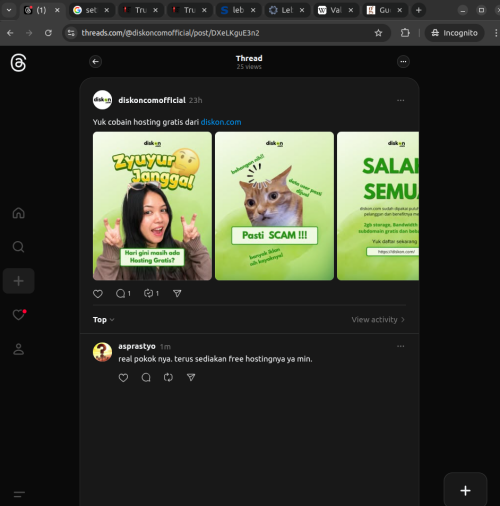Open asprastyo username

coord(137,346)
